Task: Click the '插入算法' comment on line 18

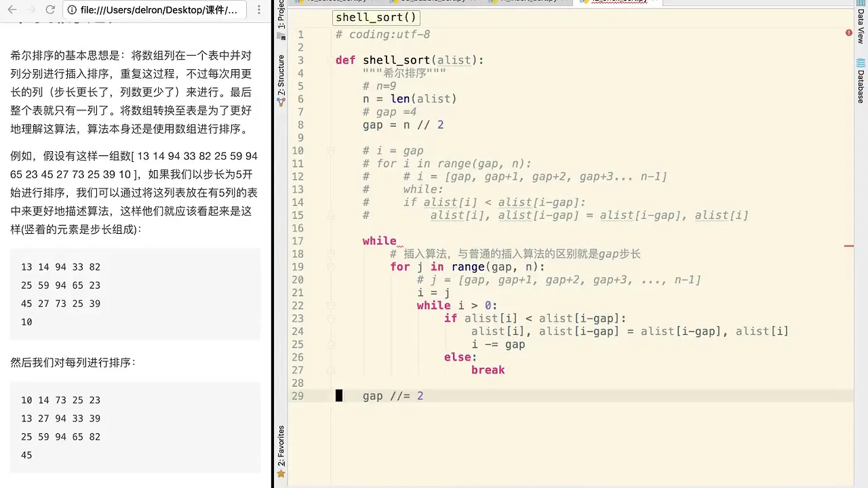Action: [x=515, y=254]
